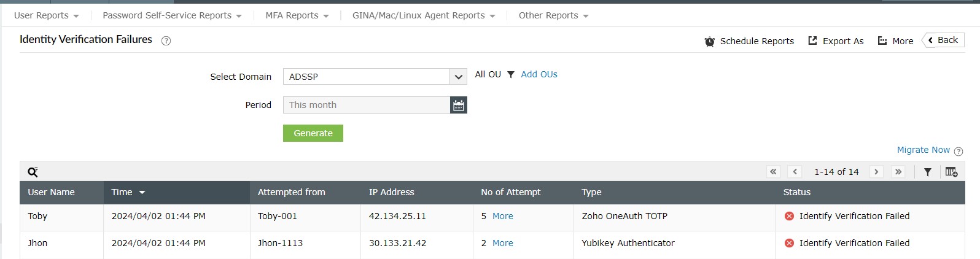Open the add/remove columns icon
This screenshot has height=259, width=980.
tap(951, 172)
